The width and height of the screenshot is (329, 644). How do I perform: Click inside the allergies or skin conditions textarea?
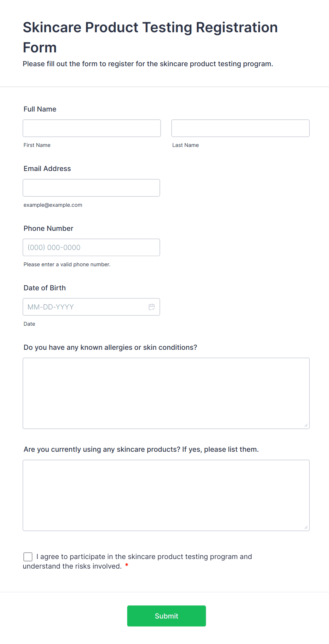point(166,393)
